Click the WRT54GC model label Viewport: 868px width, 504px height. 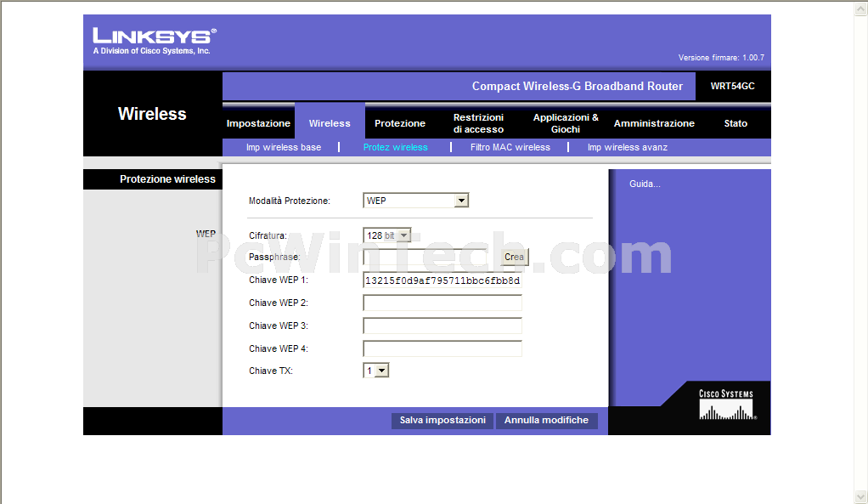(732, 87)
